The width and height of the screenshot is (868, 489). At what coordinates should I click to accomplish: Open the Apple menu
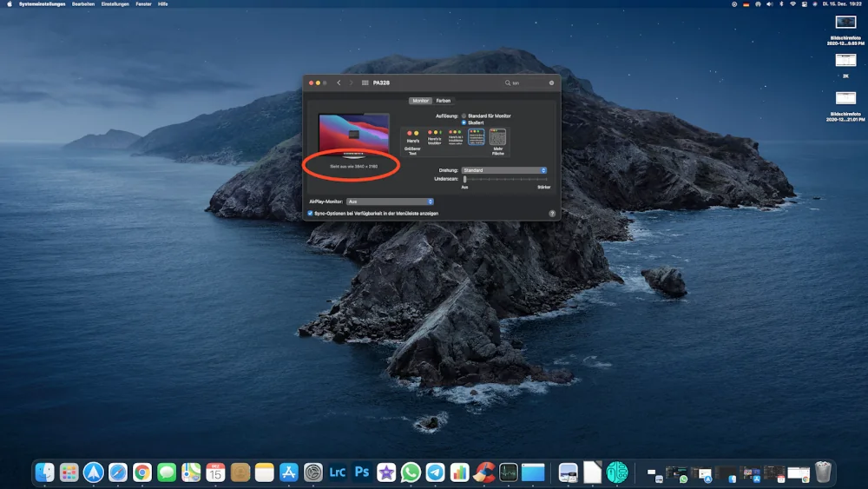(9, 3)
